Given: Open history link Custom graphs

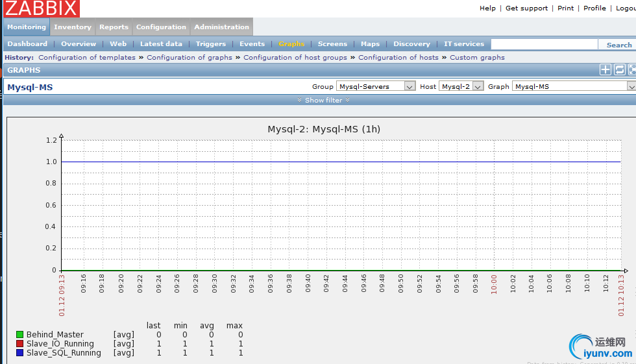Looking at the screenshot, I should click(x=477, y=58).
